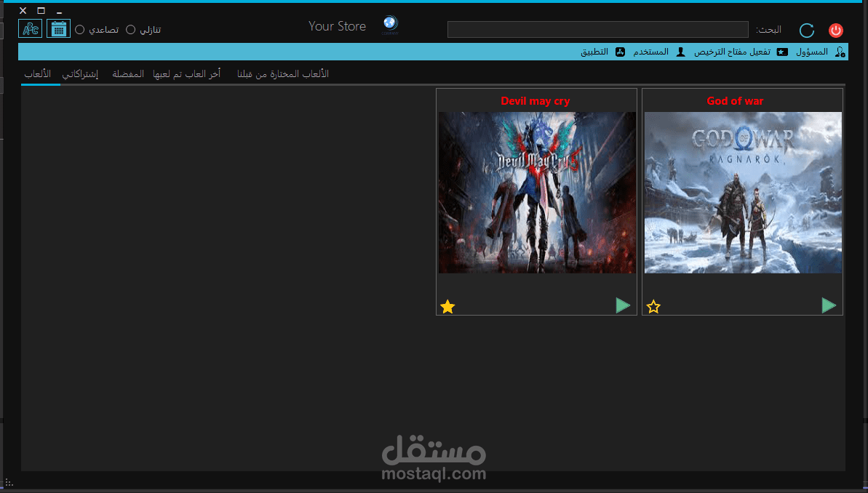This screenshot has width=868, height=493.
Task: Switch to the المفضلة favorites tab
Action: coord(127,73)
